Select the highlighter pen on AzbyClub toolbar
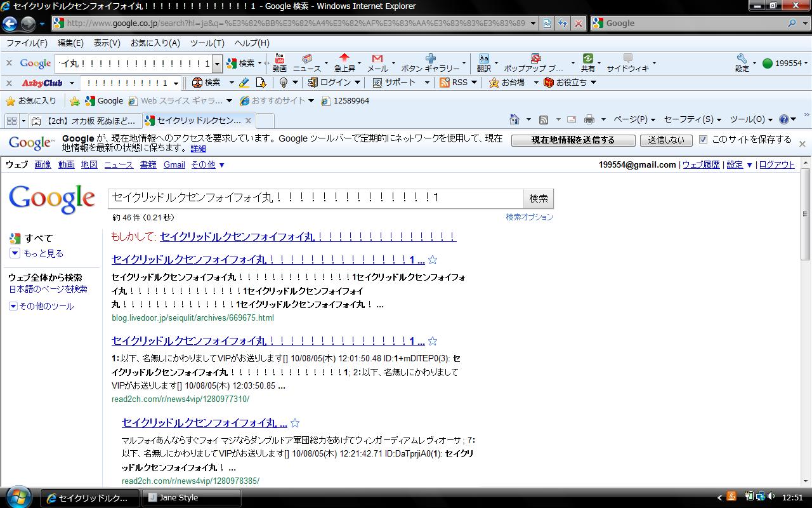 pos(243,83)
